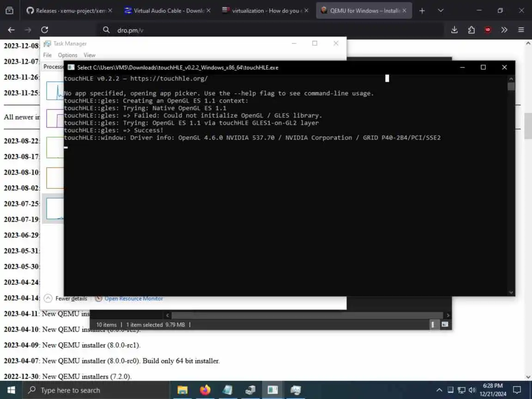Click the 2023-04-09 QEMU installer entry
This screenshot has height=399, width=532.
click(x=72, y=345)
